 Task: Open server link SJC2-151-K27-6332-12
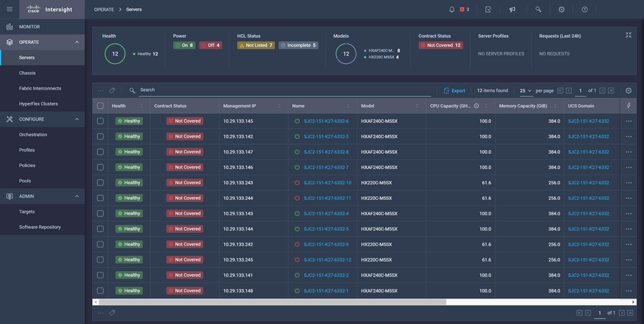point(327,260)
